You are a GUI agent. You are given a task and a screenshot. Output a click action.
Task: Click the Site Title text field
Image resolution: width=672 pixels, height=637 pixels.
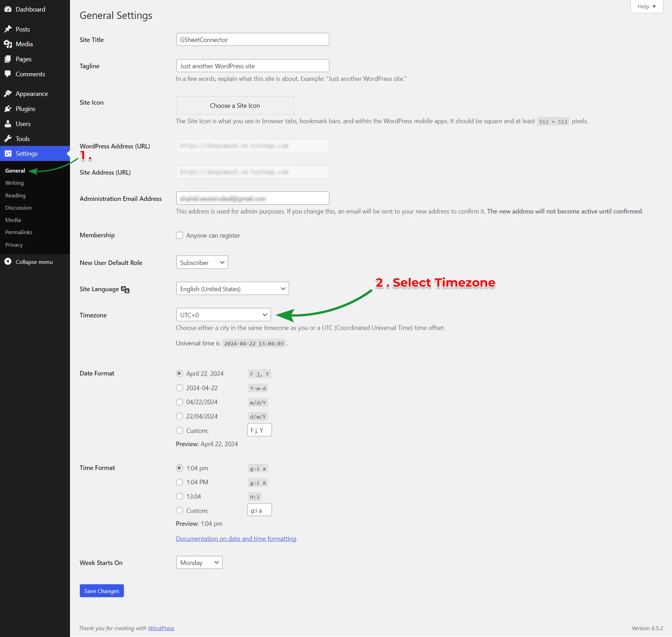(x=252, y=40)
